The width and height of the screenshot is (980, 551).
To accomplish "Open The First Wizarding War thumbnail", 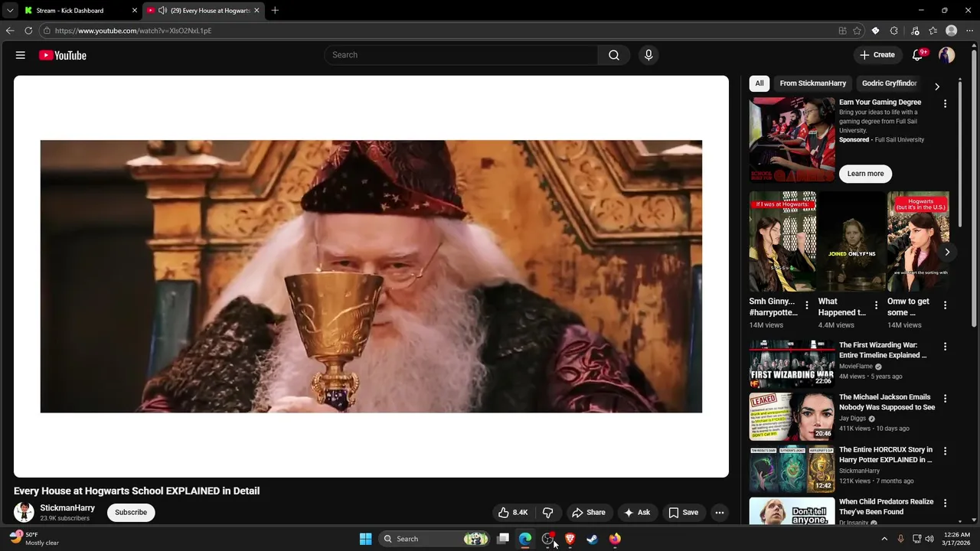I will pyautogui.click(x=792, y=364).
